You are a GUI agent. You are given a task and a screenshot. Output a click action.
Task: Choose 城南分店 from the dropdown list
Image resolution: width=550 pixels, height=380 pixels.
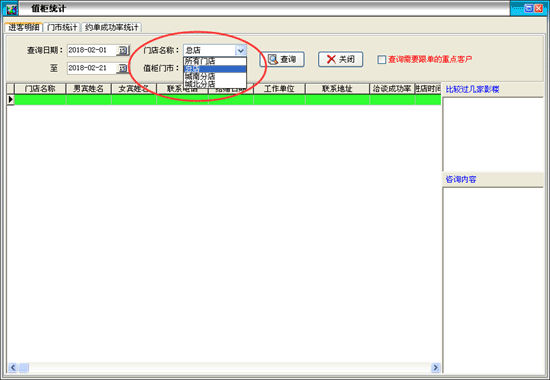pyautogui.click(x=215, y=76)
